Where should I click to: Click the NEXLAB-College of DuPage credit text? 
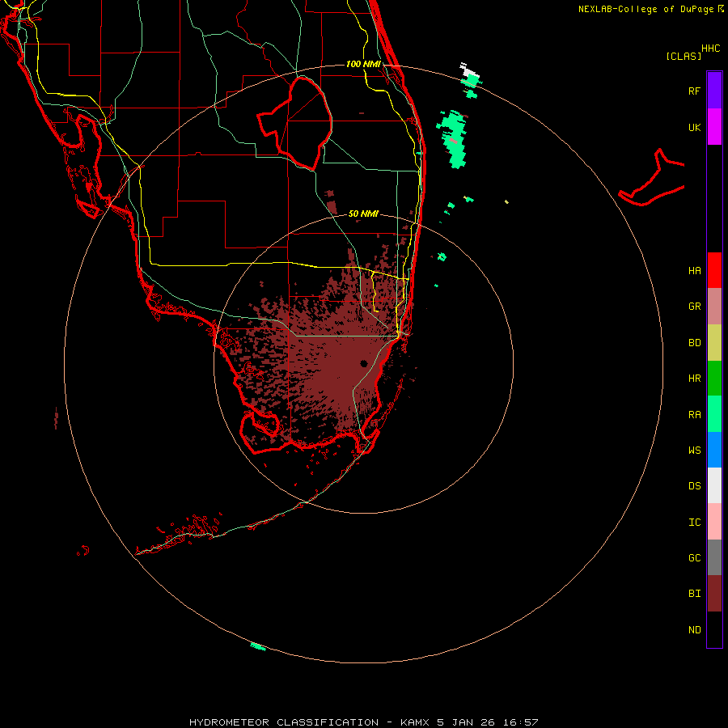click(645, 9)
